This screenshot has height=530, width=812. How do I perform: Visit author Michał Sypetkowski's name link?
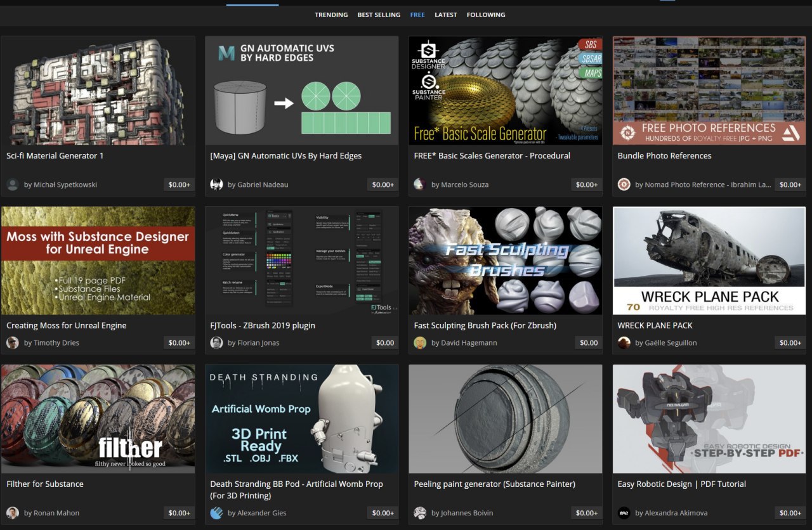[65, 184]
